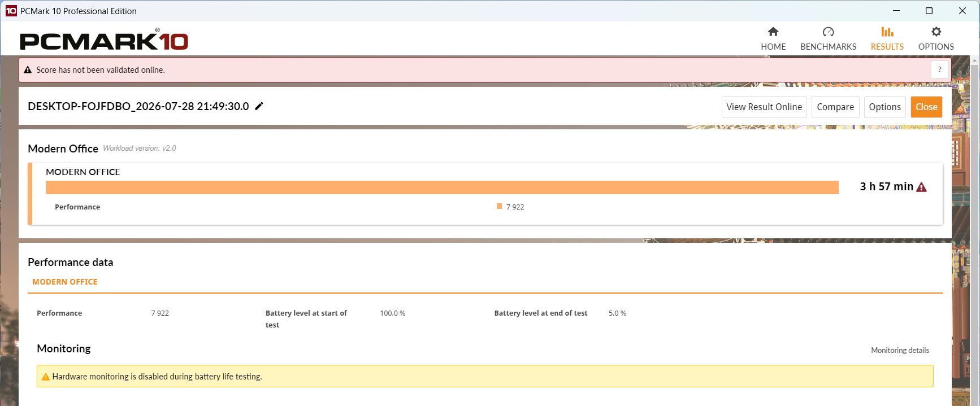The width and height of the screenshot is (980, 406).
Task: Click the Performance data heading
Action: point(71,262)
